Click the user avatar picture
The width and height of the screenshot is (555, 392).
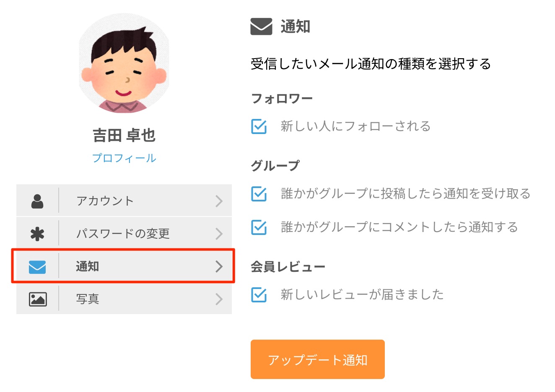pos(124,64)
